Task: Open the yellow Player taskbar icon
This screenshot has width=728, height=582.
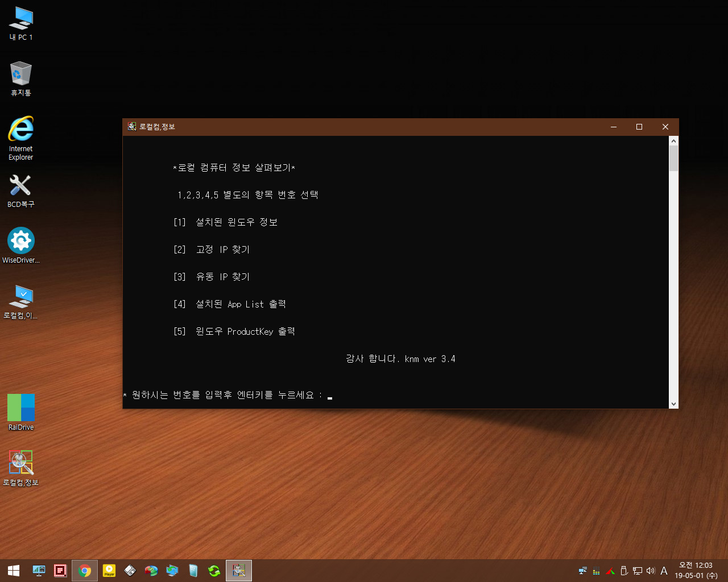Action: (x=109, y=571)
